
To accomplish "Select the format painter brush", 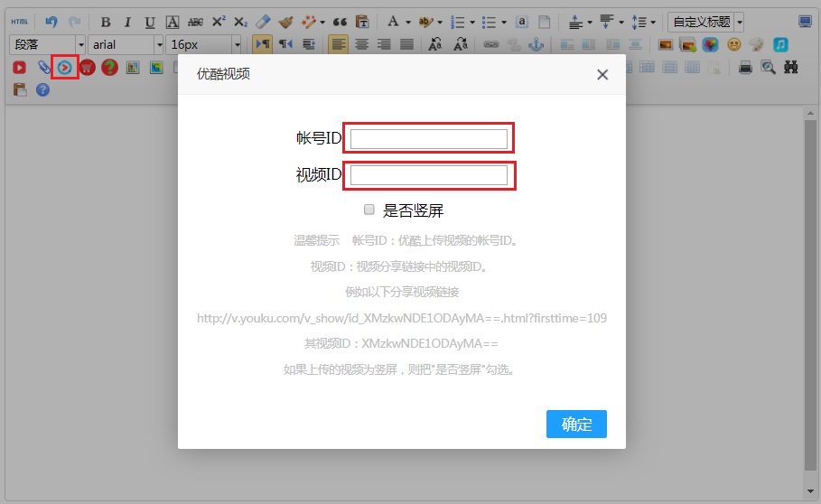I will (286, 22).
